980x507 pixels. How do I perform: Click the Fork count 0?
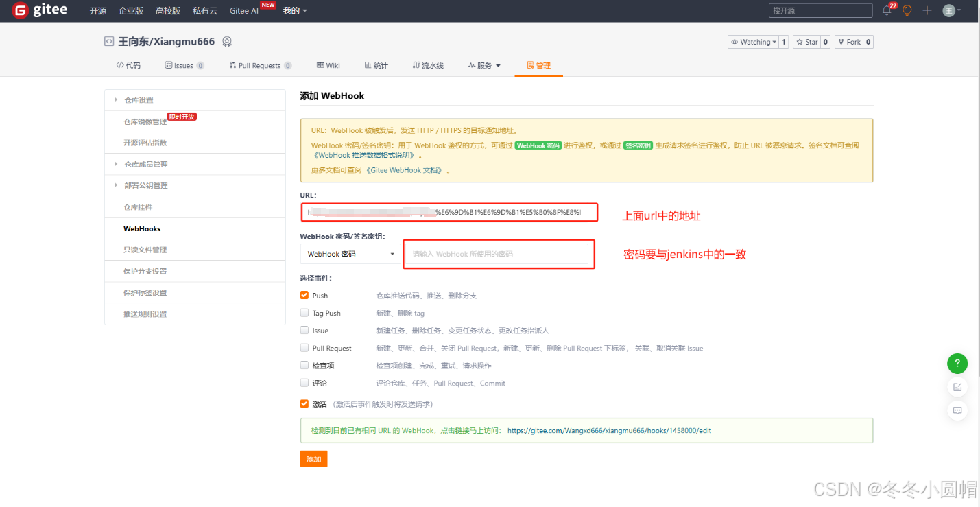click(x=868, y=42)
